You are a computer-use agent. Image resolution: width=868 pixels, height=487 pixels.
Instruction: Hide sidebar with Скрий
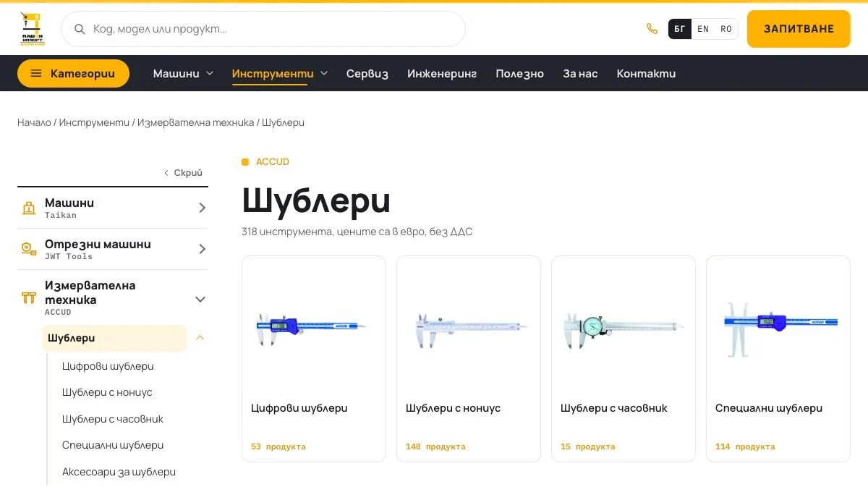click(x=183, y=173)
